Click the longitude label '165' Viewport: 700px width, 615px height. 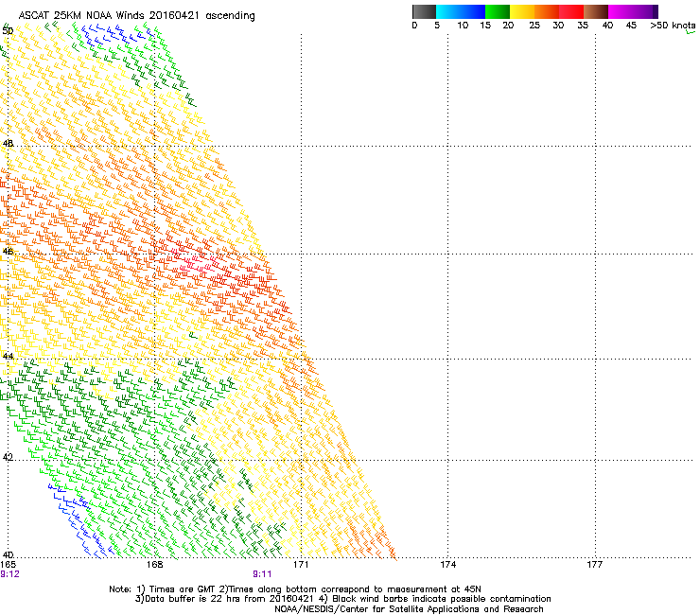click(8, 565)
